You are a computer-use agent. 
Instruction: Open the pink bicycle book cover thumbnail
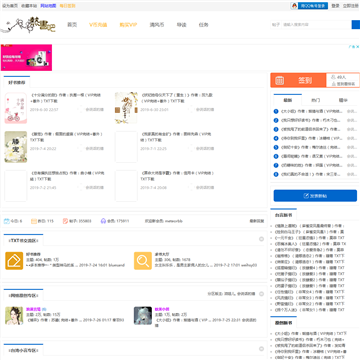pos(16,108)
